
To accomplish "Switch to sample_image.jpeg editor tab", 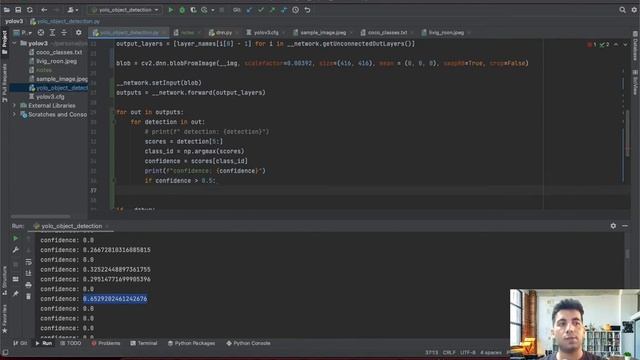I will 322,33.
